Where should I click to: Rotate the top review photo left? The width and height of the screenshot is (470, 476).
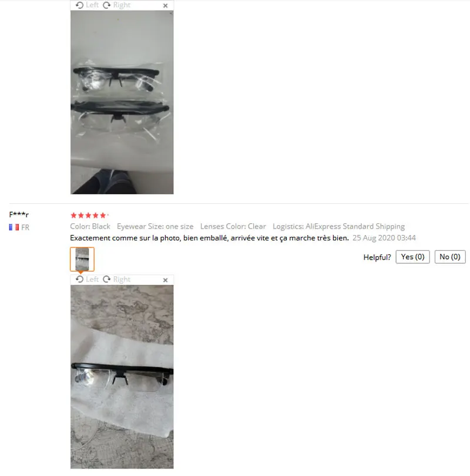[88, 5]
